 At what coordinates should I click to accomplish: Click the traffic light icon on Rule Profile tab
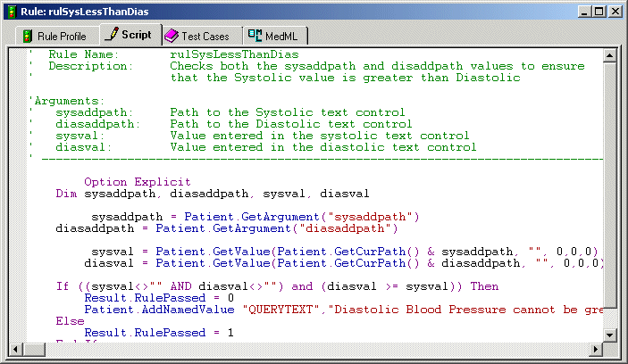click(x=27, y=37)
